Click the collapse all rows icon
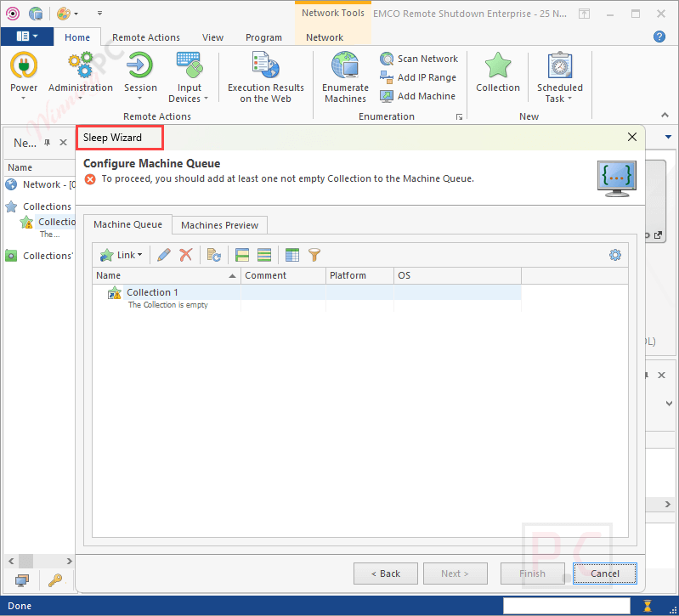 242,255
